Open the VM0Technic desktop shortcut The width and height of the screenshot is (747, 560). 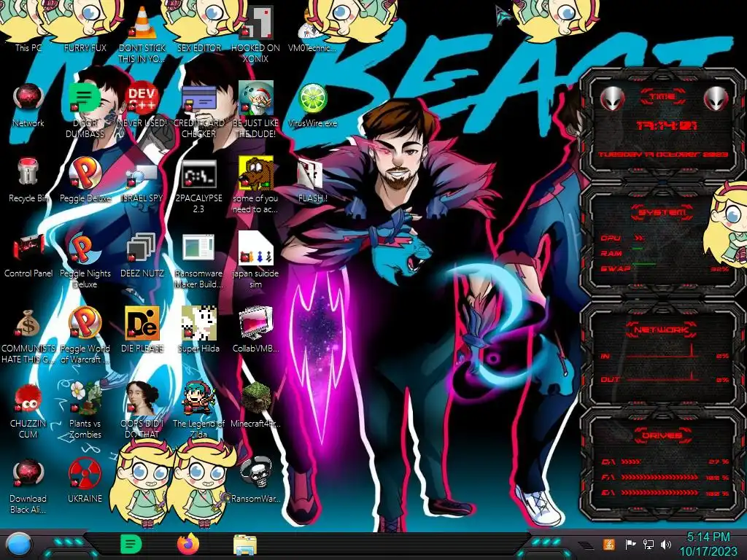pos(312,29)
